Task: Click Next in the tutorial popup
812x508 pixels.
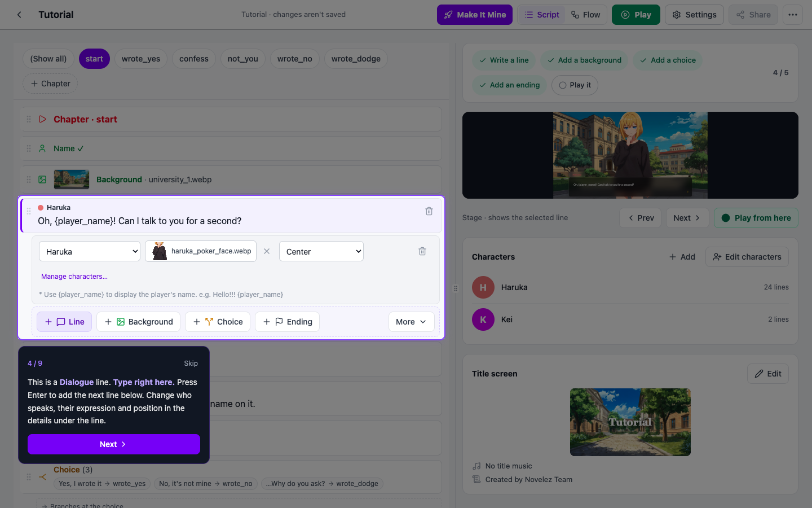Action: (x=114, y=444)
